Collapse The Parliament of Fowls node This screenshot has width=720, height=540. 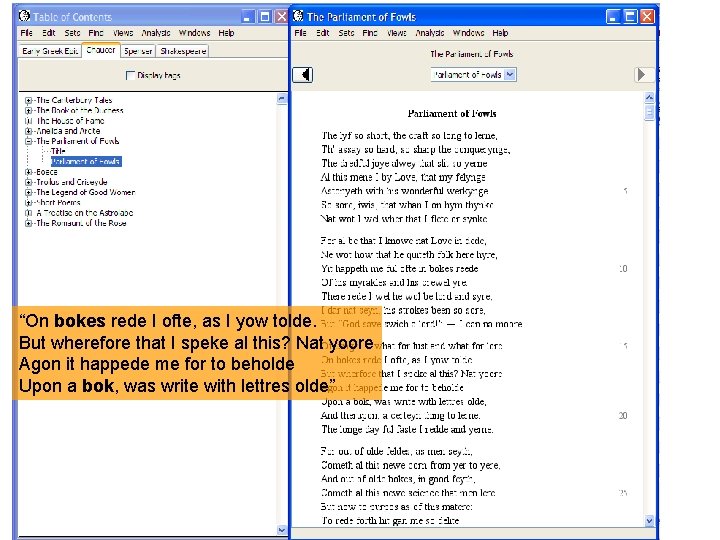[x=28, y=141]
